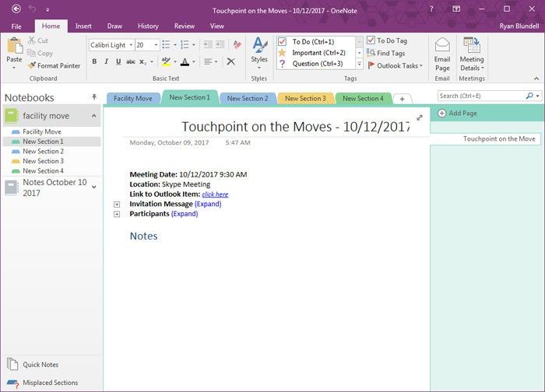Screen dimensions: 545x392
Task: Activate the Format Painter brush
Action: click(x=54, y=65)
